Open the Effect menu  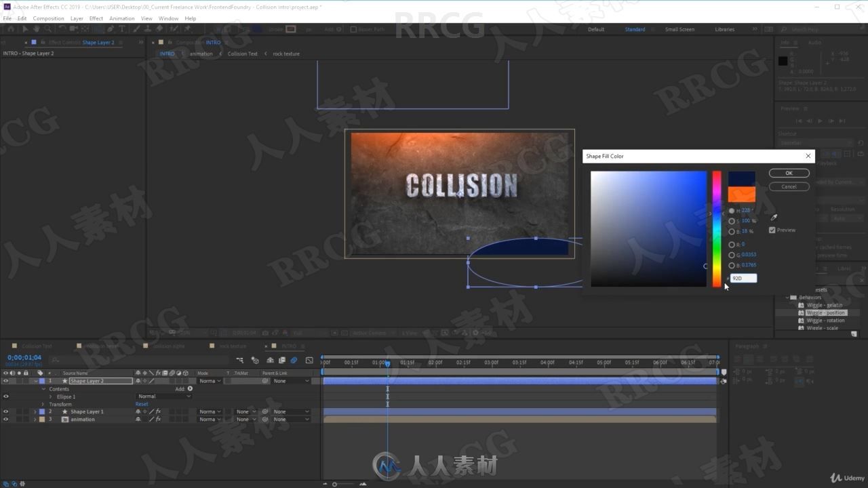pyautogui.click(x=96, y=18)
